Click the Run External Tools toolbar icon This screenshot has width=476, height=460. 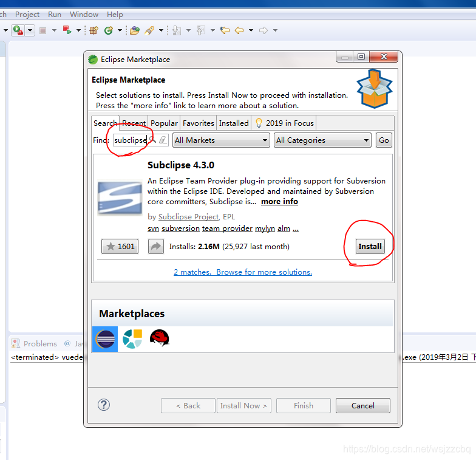click(x=18, y=30)
